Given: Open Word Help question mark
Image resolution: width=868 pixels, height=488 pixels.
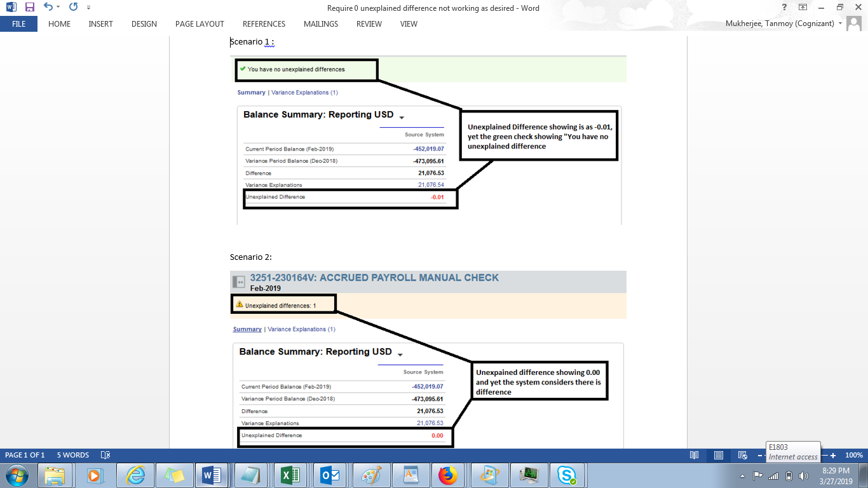Looking at the screenshot, I should [x=784, y=8].
